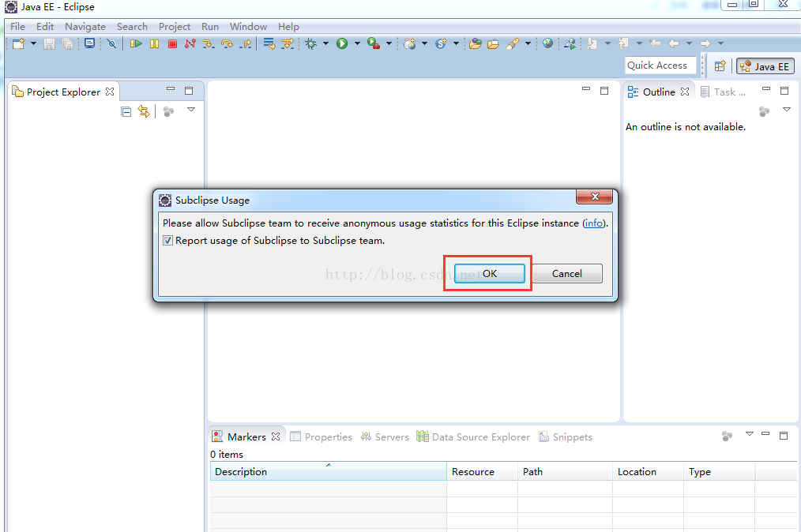The width and height of the screenshot is (801, 532).
Task: Click the New Dynamic Web Project icon
Action: point(410,44)
